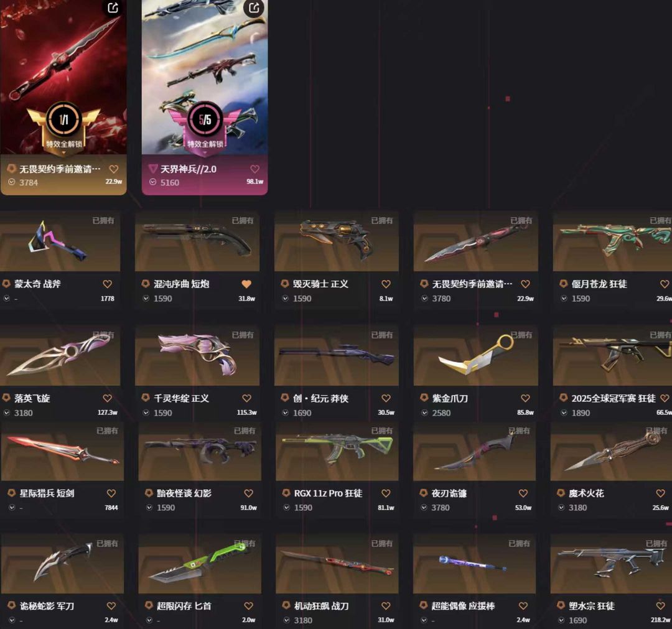672x629 pixels.
Task: Click the heart on 千灵华绽 正义
Action: (246, 398)
